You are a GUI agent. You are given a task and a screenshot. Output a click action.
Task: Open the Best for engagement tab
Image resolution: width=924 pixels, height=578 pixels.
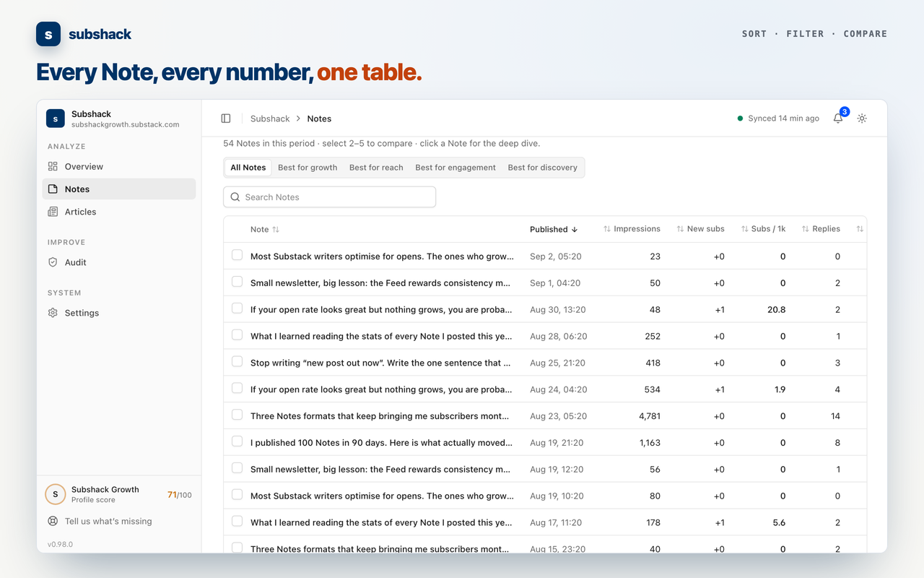(x=456, y=168)
